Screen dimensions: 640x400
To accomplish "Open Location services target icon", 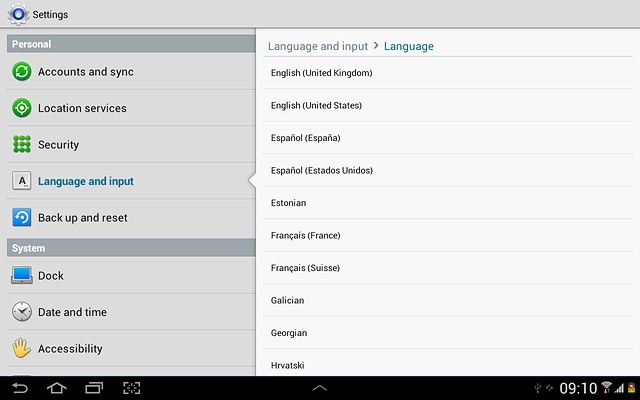I will pos(22,108).
